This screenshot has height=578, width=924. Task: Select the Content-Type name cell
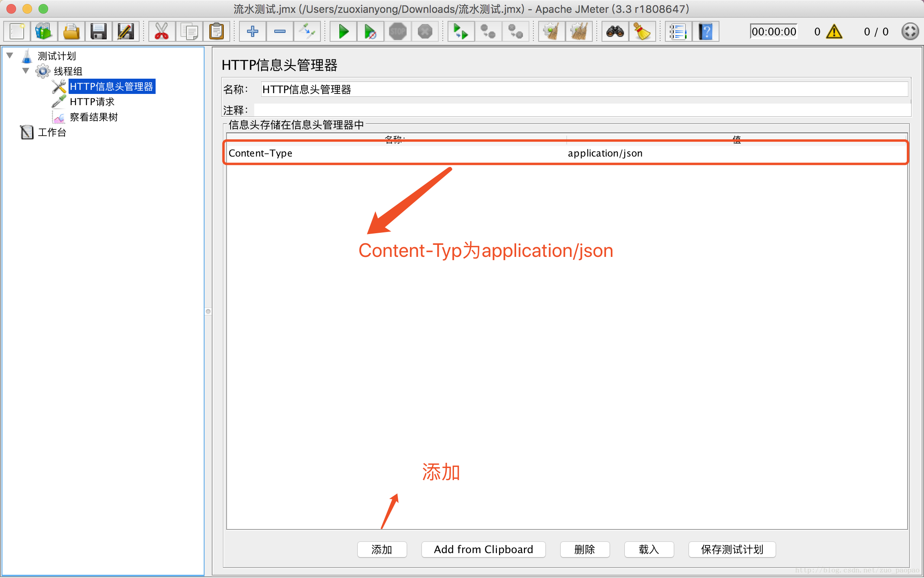[396, 153]
